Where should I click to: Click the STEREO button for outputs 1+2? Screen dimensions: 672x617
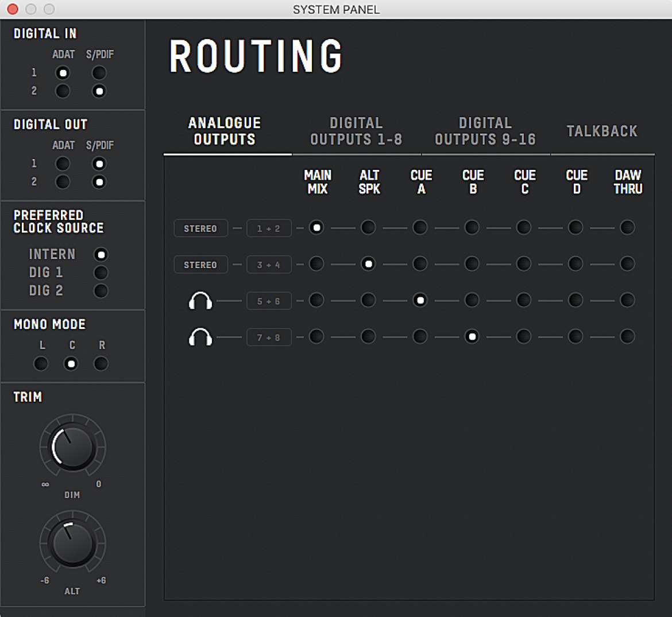pyautogui.click(x=200, y=228)
